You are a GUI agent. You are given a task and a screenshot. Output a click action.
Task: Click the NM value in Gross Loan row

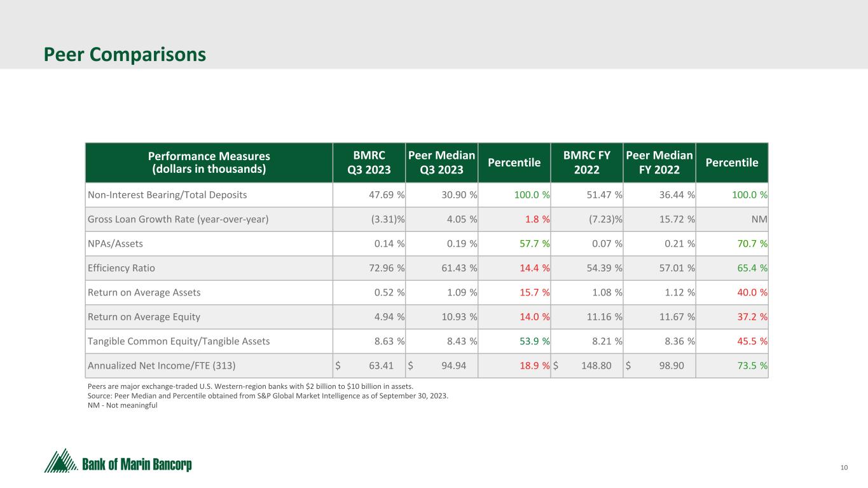pyautogui.click(x=759, y=220)
